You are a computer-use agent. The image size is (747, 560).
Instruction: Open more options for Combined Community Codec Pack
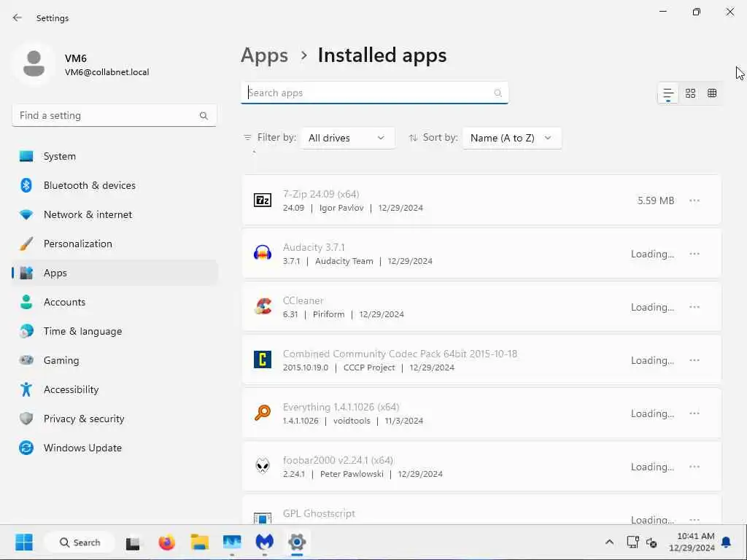694,360
